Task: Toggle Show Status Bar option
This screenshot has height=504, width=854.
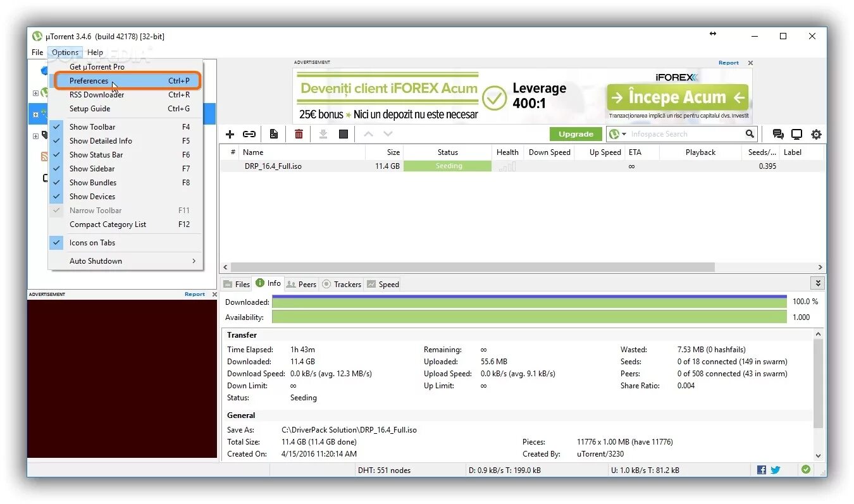Action: [x=125, y=155]
